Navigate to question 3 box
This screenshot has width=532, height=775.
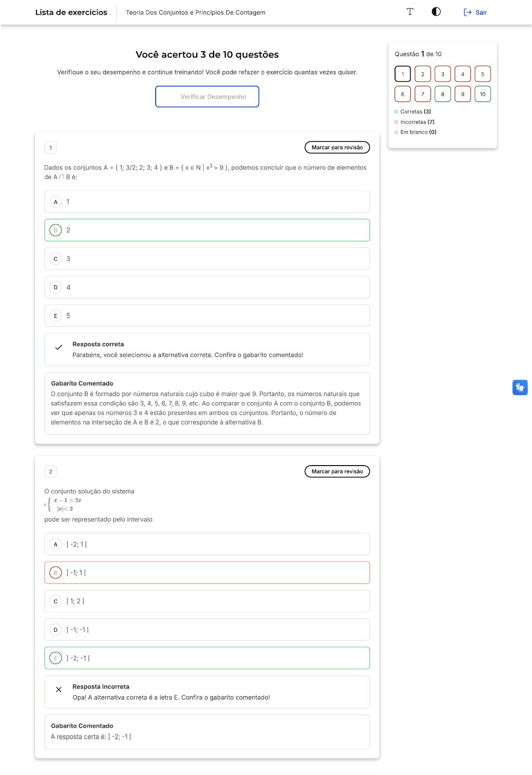tap(443, 74)
